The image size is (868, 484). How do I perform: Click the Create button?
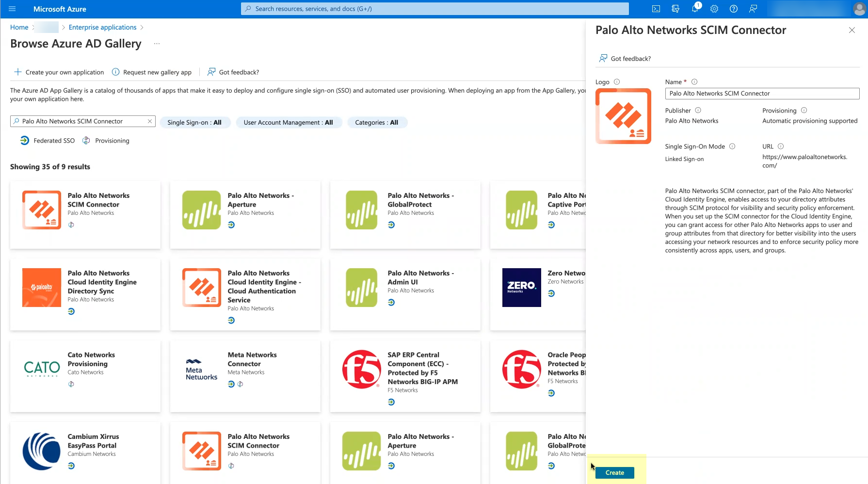[x=614, y=473]
